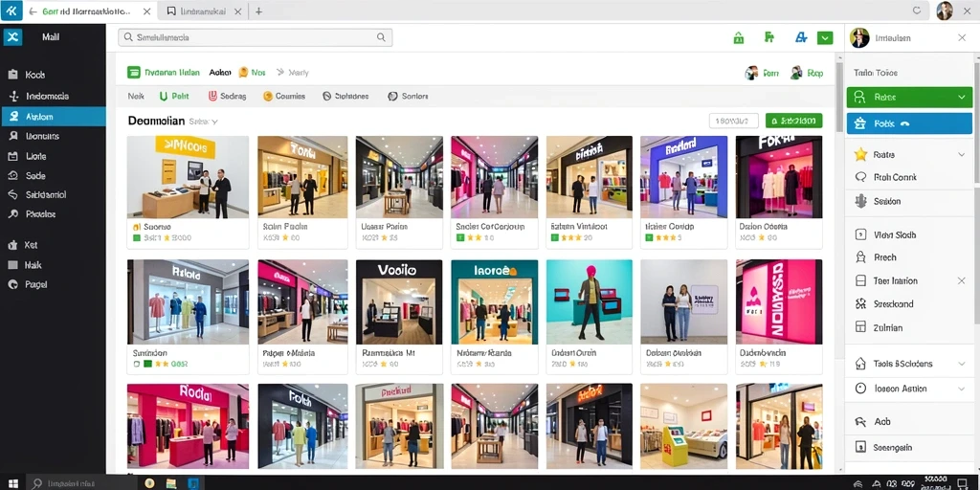Click the Viovt Slodb icon in right panel
980x490 pixels.
coord(860,235)
